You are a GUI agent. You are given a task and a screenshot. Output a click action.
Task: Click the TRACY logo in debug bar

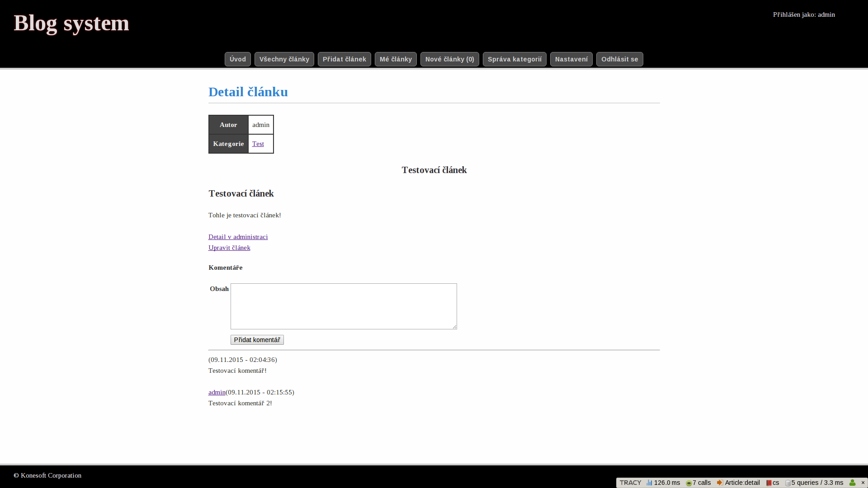click(x=630, y=483)
